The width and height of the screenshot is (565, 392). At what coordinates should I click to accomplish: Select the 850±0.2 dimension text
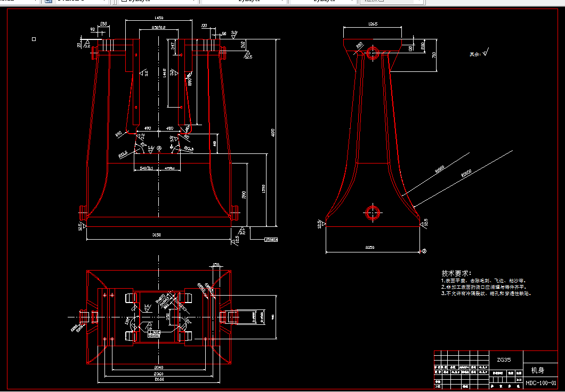pos(158,27)
